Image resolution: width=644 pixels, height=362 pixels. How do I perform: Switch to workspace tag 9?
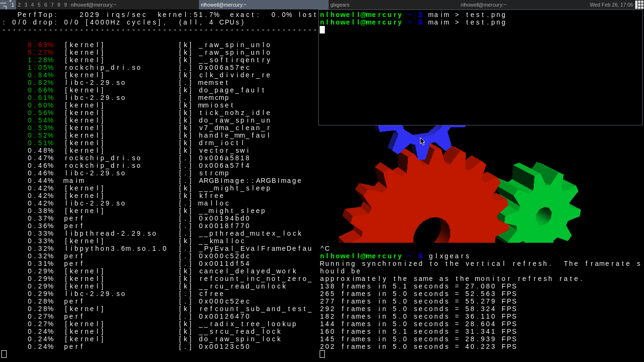click(x=66, y=5)
